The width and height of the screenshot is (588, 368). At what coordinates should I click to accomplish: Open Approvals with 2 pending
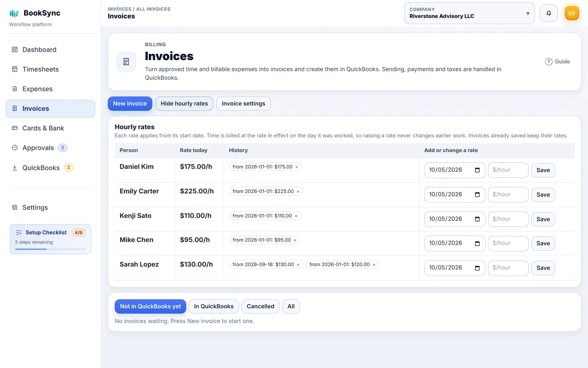(x=50, y=148)
